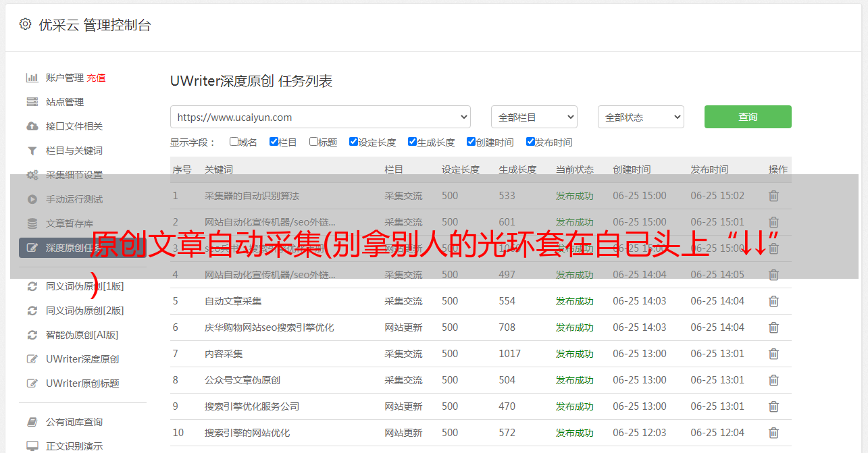Enable the 域名 field checkbox
868x453 pixels.
(x=234, y=142)
